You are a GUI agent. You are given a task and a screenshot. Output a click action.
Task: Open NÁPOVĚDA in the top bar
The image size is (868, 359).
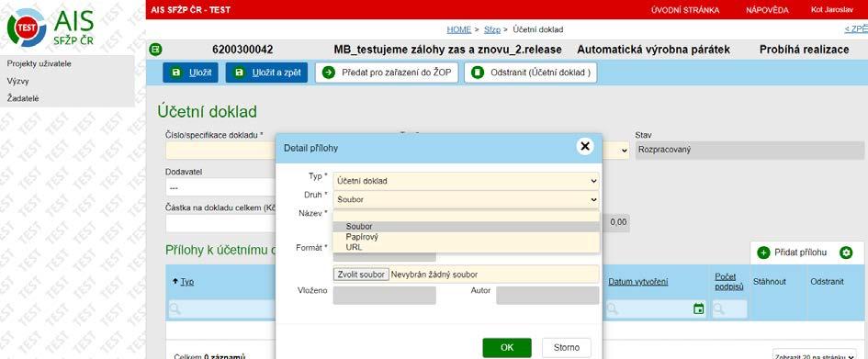click(767, 10)
